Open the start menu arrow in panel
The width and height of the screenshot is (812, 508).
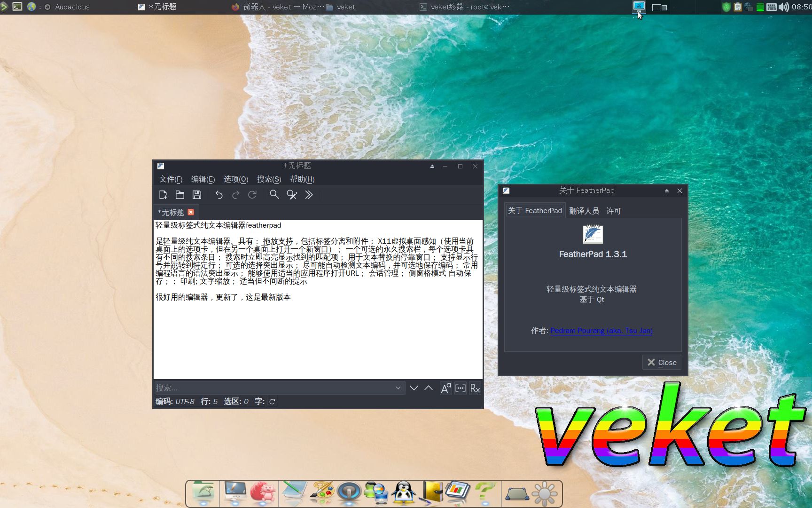pyautogui.click(x=4, y=7)
